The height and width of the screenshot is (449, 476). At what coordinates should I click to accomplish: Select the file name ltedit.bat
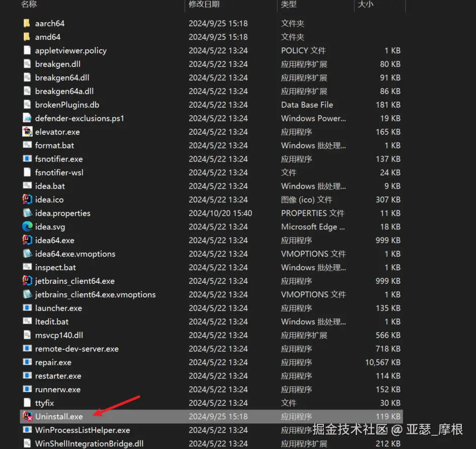tap(52, 322)
